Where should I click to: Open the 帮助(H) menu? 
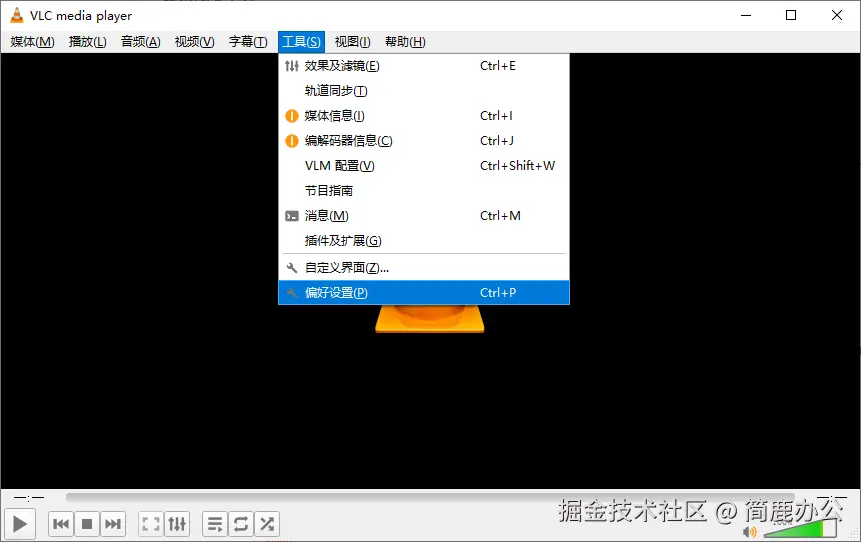pos(405,42)
